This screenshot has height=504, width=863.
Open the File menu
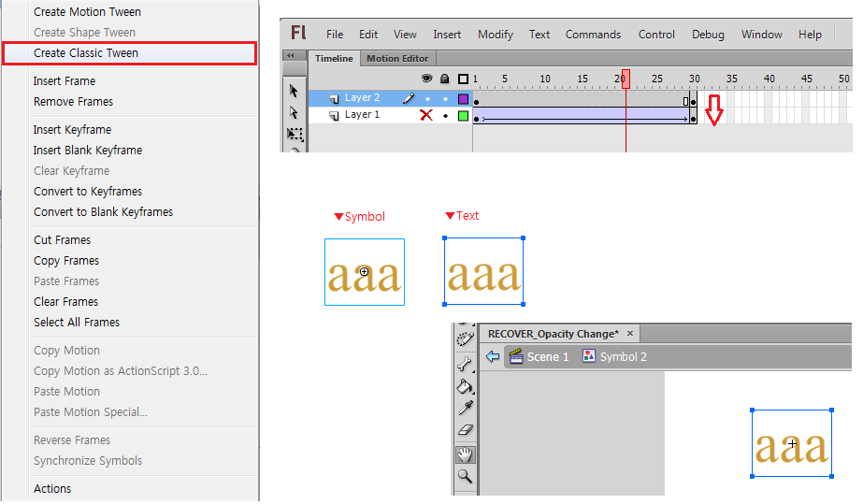tap(335, 34)
